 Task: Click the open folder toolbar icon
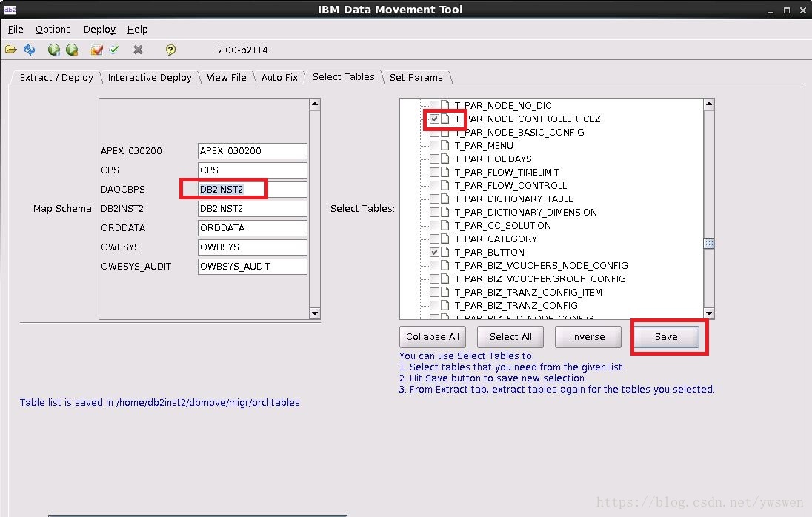tap(11, 50)
